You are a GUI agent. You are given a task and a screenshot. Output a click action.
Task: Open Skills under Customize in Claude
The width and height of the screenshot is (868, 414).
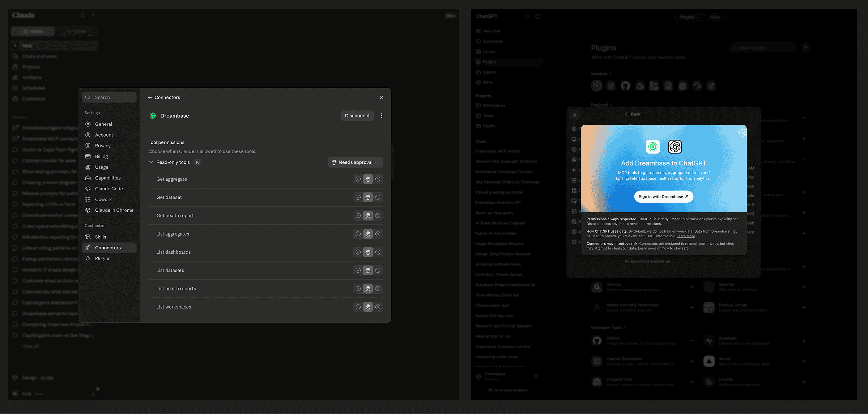109,237
